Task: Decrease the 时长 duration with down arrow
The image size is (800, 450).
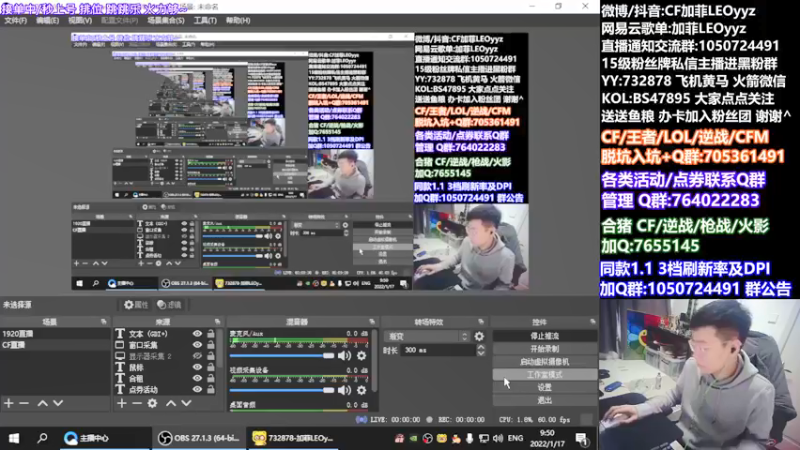Action: [x=481, y=353]
